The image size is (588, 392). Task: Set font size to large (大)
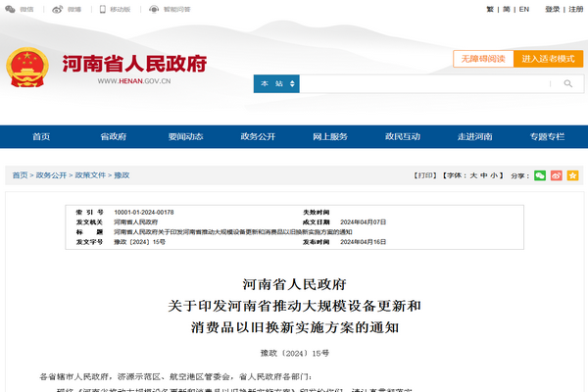[472, 175]
